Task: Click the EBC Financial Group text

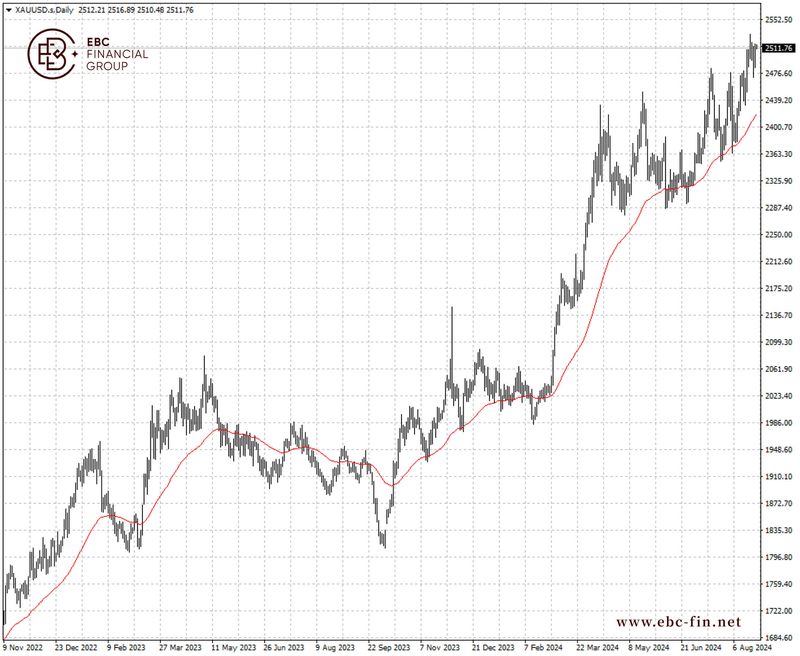Action: pyautogui.click(x=118, y=54)
